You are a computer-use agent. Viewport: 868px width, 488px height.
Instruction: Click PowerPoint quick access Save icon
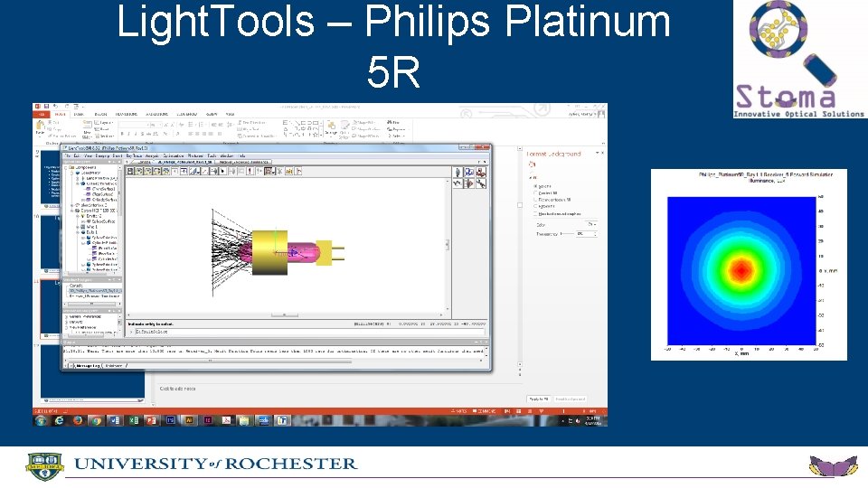point(46,107)
